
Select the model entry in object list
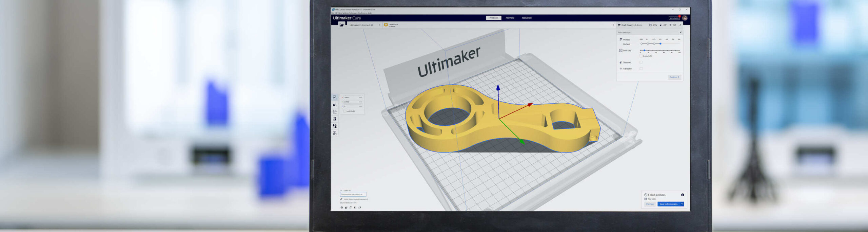point(353,194)
